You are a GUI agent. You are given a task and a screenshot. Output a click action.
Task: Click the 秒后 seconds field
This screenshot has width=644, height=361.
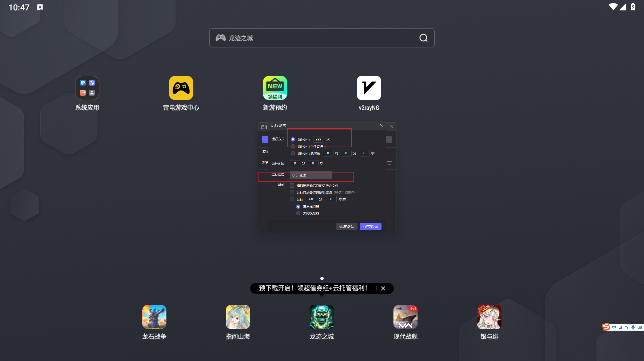(331, 199)
